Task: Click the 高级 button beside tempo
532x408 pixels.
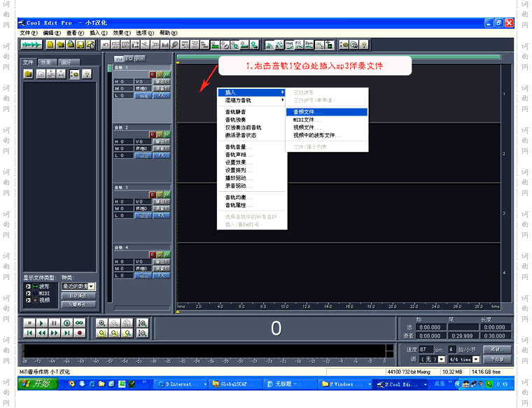Action: 497,349
